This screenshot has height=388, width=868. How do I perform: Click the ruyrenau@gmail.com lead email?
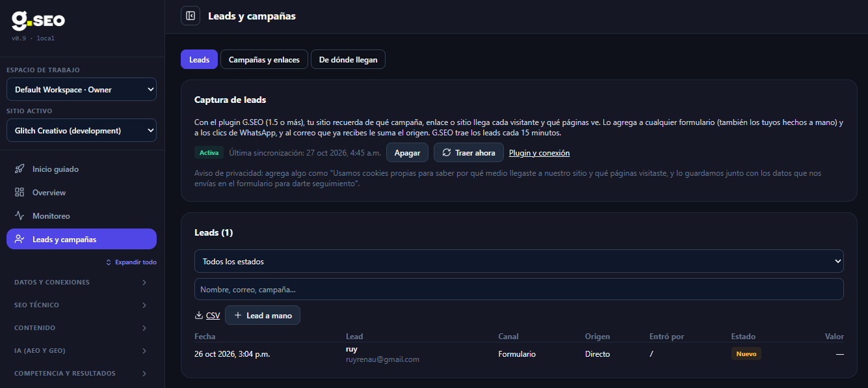click(382, 359)
